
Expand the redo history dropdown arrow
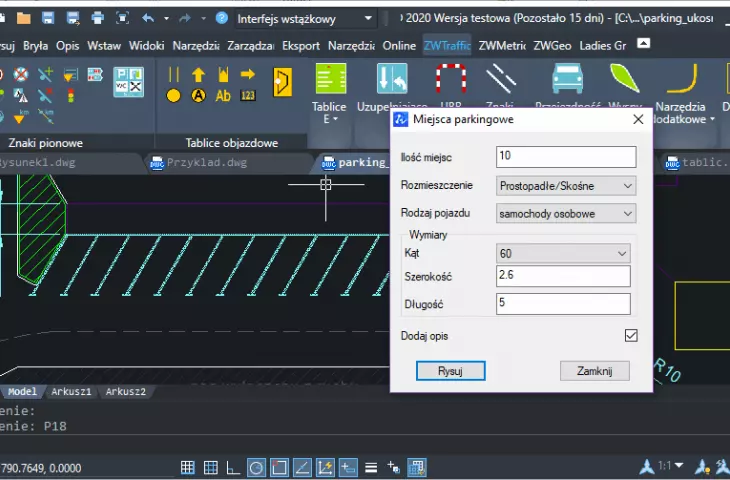203,19
